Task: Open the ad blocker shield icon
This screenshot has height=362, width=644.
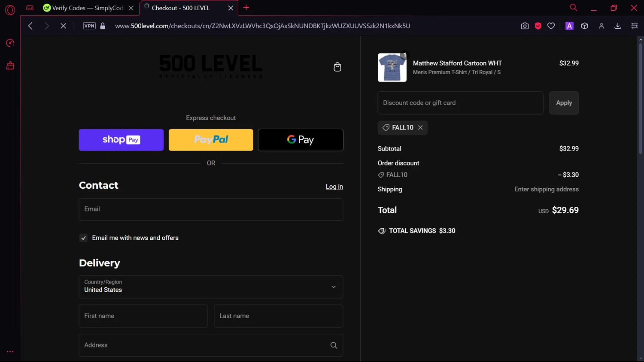Action: pyautogui.click(x=538, y=26)
